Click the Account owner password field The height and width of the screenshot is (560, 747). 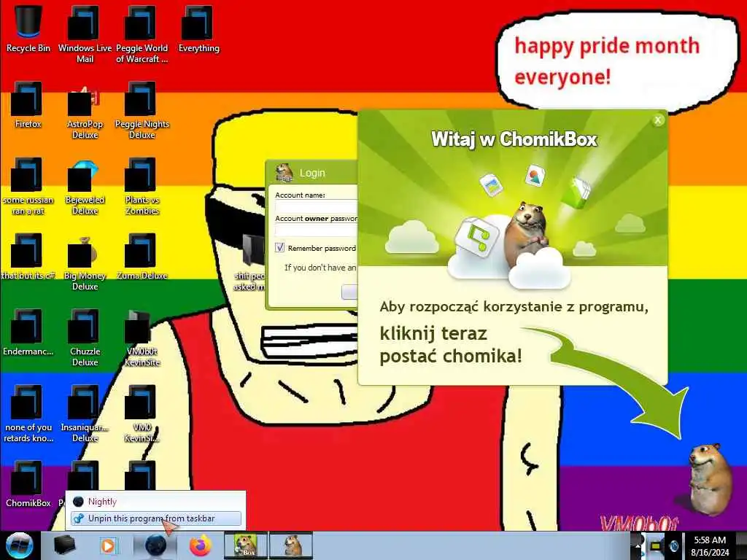(316, 230)
